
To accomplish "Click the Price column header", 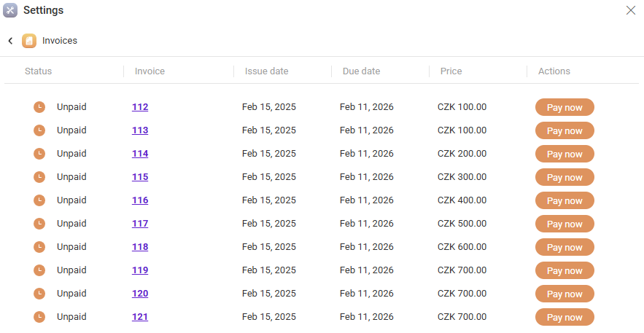I will (x=451, y=71).
